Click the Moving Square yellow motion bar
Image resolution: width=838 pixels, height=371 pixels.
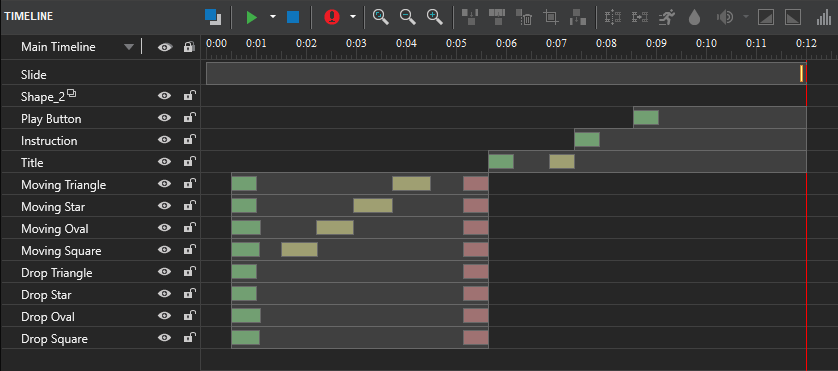299,250
